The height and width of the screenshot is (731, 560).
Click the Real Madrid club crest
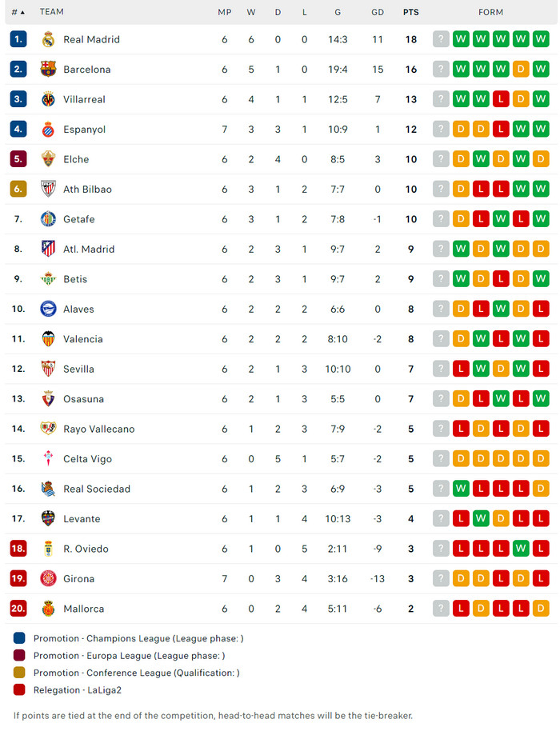[x=48, y=39]
